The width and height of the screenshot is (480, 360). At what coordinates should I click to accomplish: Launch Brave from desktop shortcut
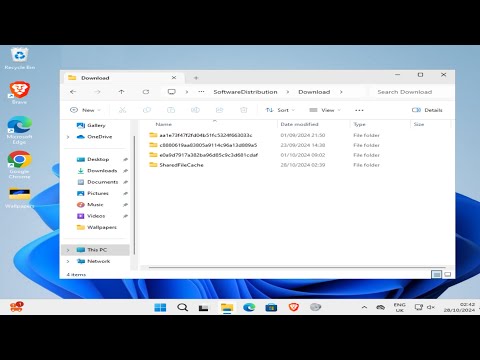[20, 93]
